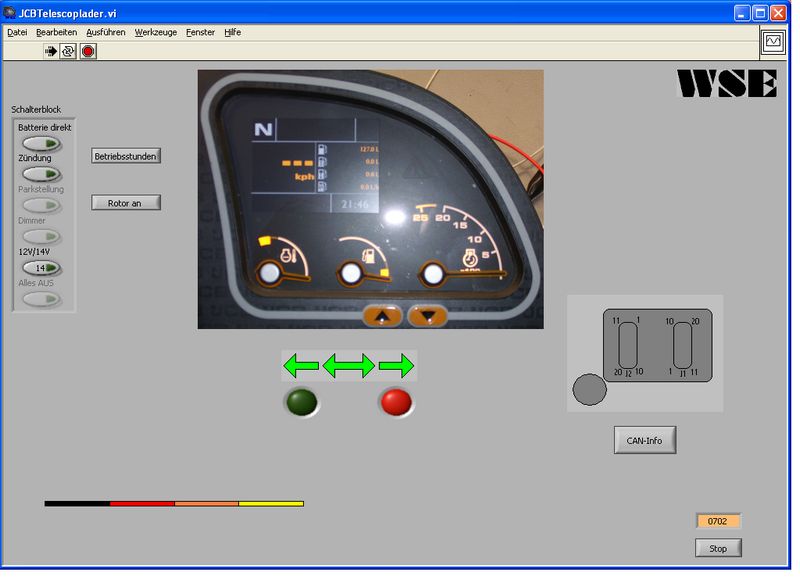Viewport: 800px width, 587px height.
Task: Toggle the Dimmer switch
Action: (42, 237)
